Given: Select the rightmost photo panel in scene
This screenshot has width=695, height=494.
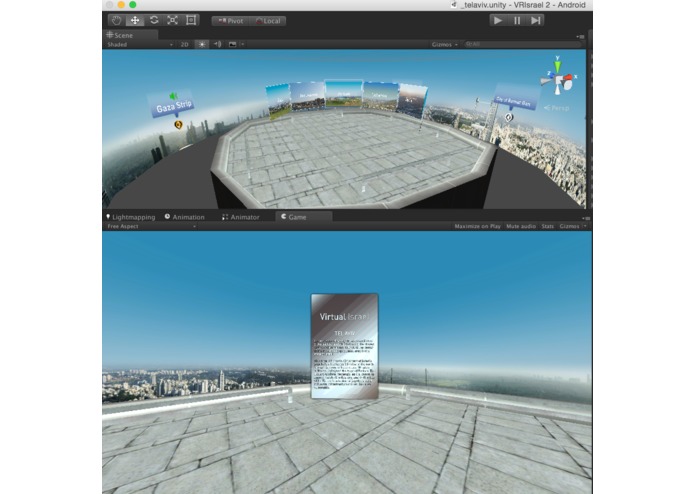Looking at the screenshot, I should [412, 101].
